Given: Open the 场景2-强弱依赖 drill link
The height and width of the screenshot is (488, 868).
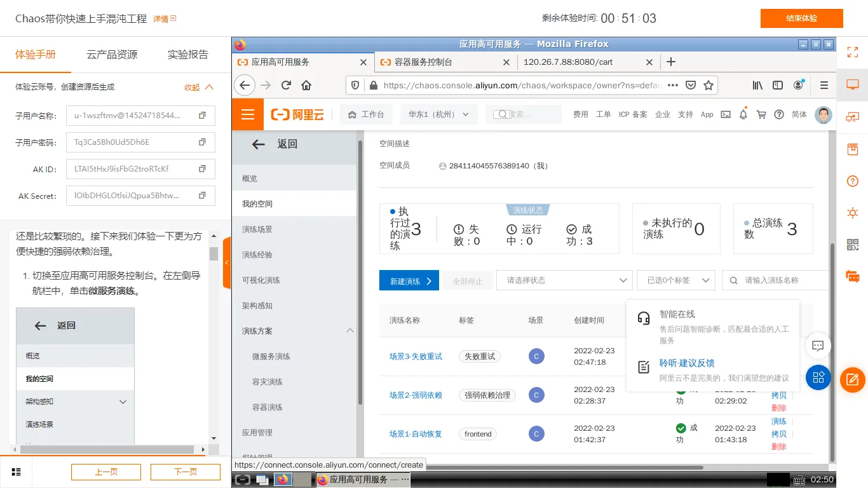Looking at the screenshot, I should coord(416,395).
